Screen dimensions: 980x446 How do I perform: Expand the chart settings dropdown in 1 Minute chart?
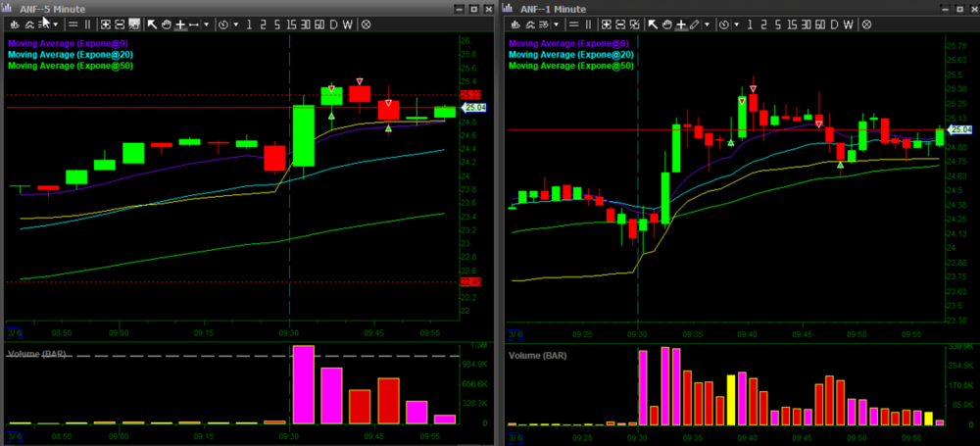pyautogui.click(x=557, y=24)
